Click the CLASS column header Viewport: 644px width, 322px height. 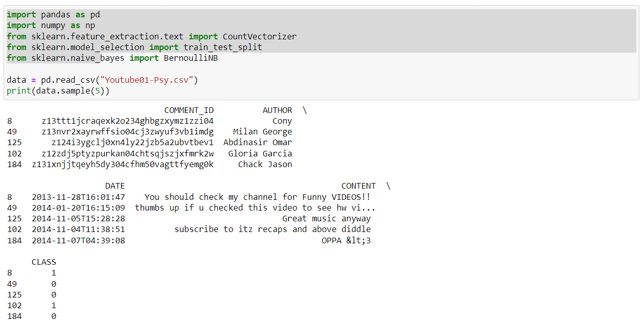tap(44, 262)
